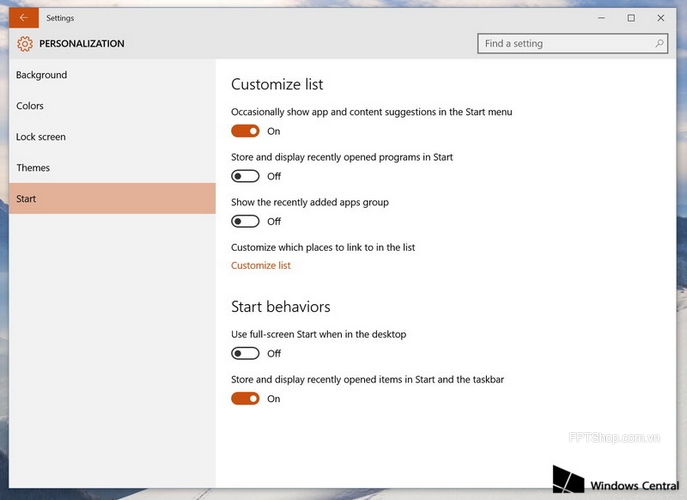Viewport: 687px width, 500px height.
Task: Maximize the Settings window
Action: point(631,18)
